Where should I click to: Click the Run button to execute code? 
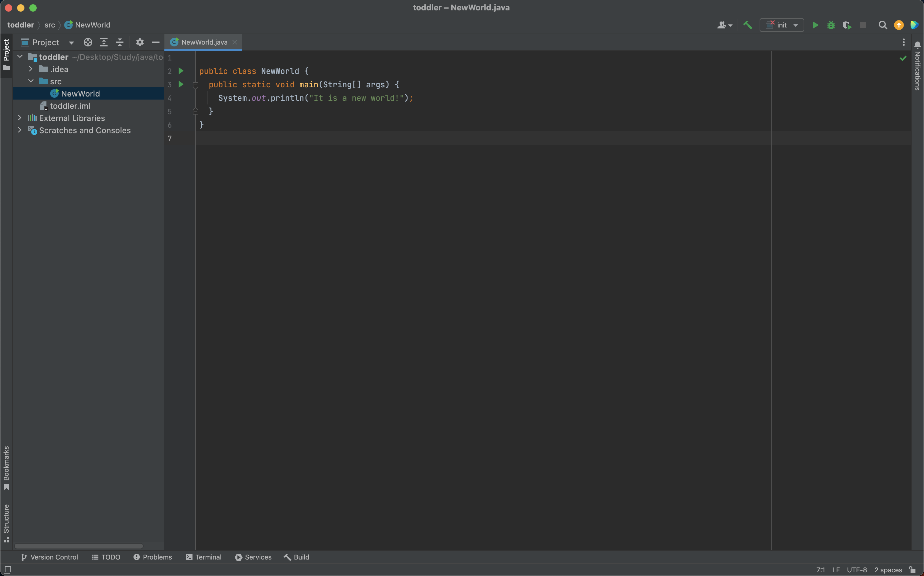pos(815,24)
